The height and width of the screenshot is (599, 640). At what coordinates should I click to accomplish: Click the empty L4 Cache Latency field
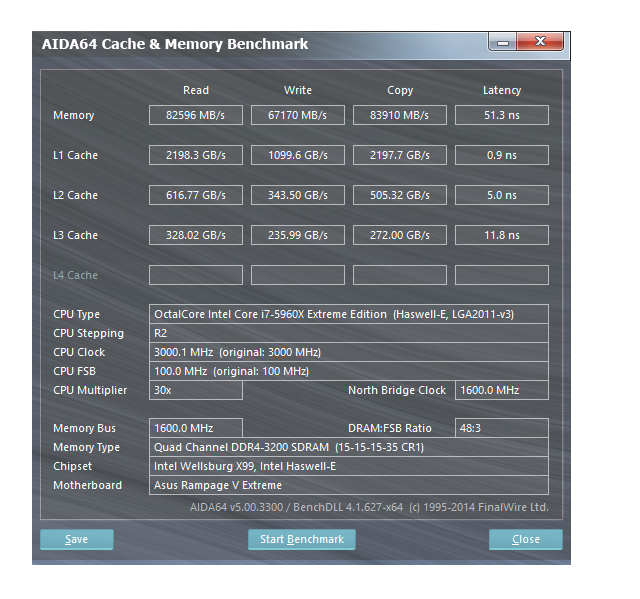point(502,275)
